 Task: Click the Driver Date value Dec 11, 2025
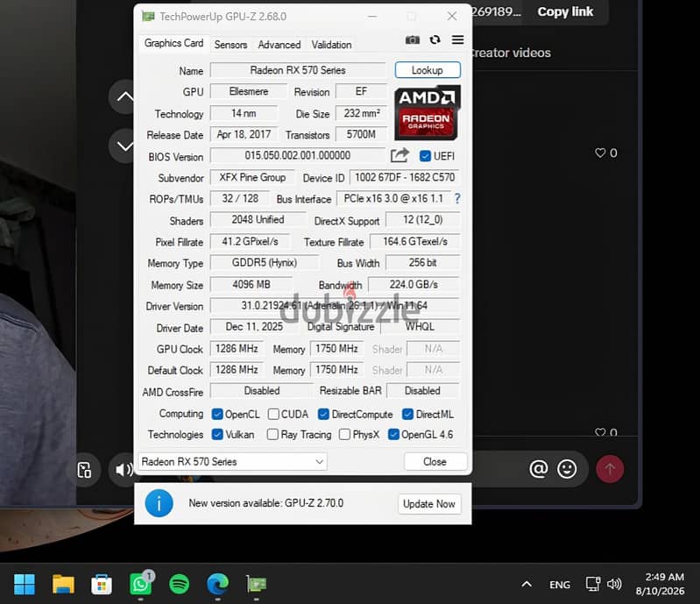(254, 327)
